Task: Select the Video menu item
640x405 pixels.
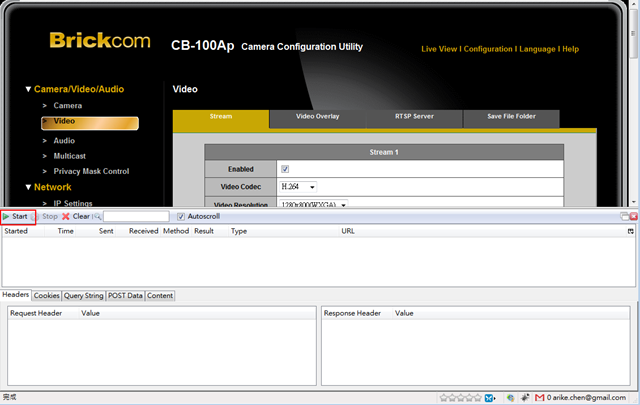Action: point(90,123)
